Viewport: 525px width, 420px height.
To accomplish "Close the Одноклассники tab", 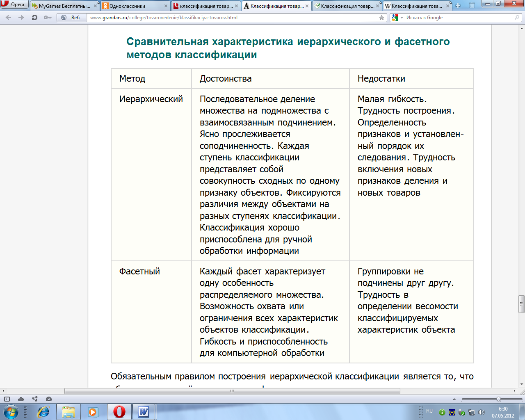I will [x=166, y=6].
